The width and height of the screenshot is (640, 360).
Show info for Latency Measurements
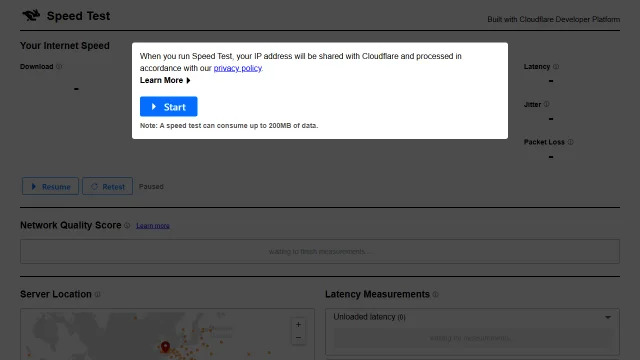coord(436,294)
